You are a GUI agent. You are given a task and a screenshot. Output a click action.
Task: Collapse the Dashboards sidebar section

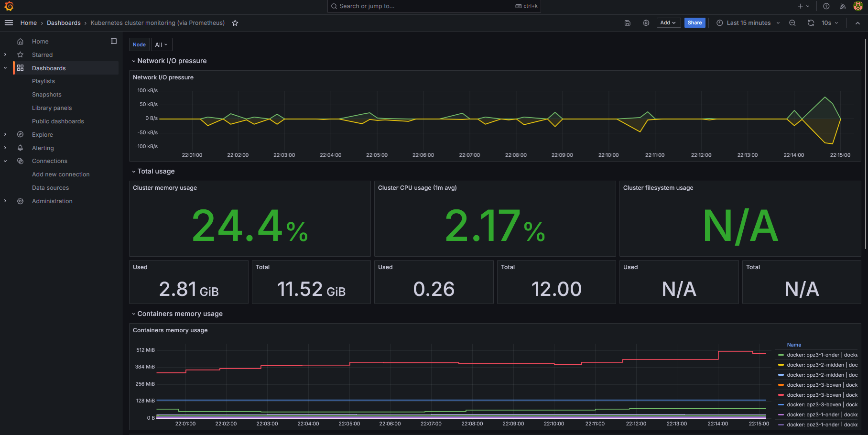pos(5,68)
